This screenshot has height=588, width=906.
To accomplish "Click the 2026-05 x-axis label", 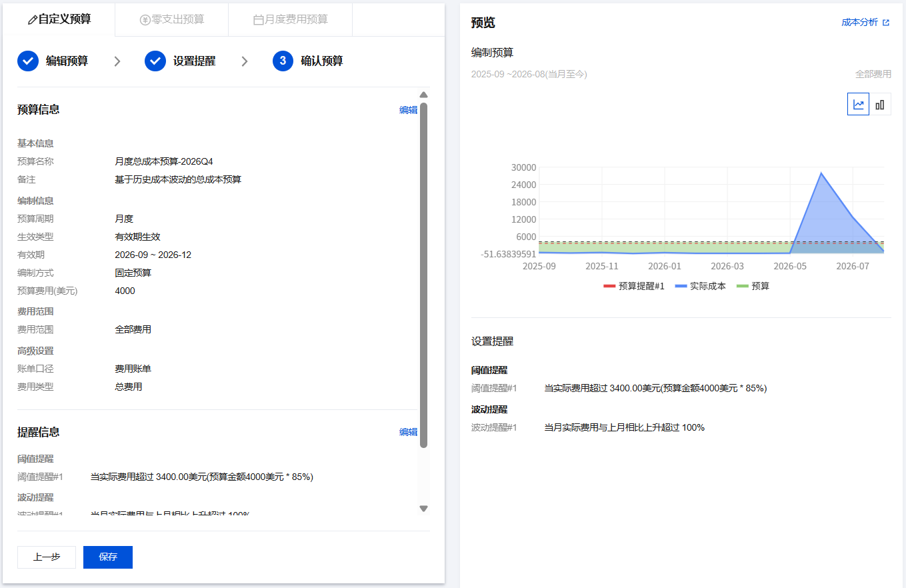I will pyautogui.click(x=790, y=266).
